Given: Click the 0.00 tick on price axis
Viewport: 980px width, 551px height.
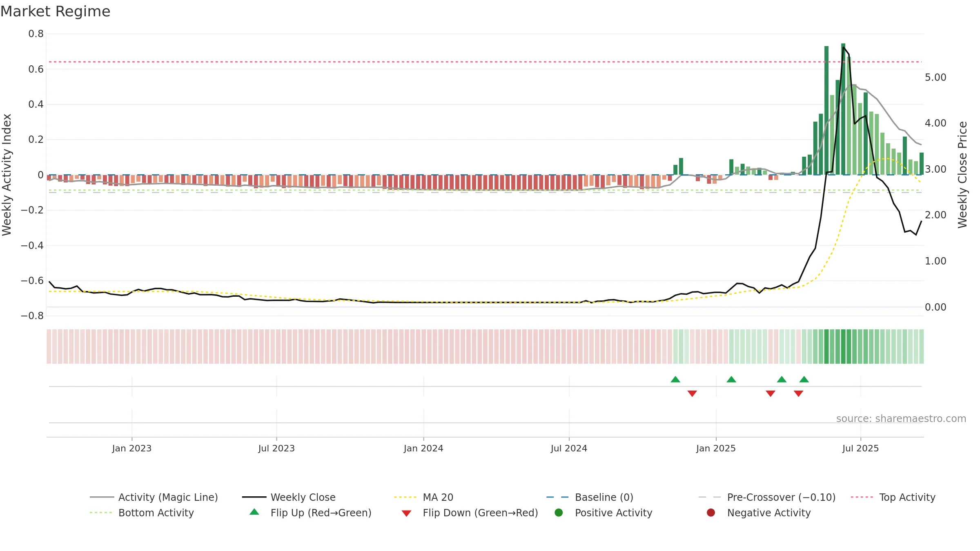Looking at the screenshot, I should 935,307.
